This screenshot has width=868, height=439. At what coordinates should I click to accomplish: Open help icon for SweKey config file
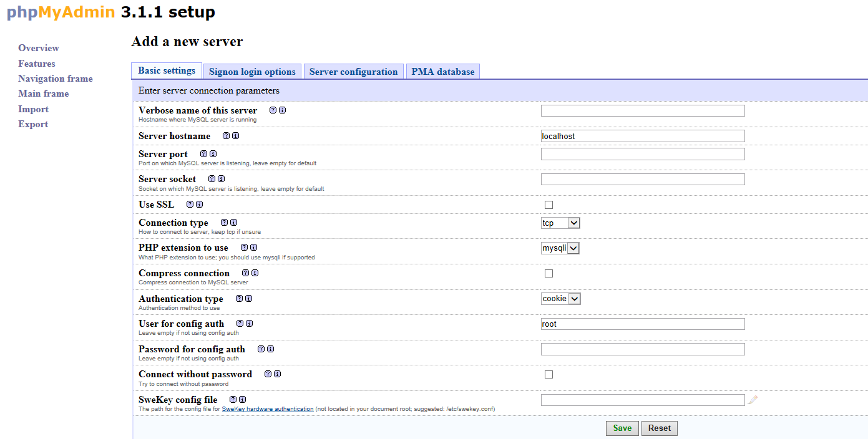[232, 399]
